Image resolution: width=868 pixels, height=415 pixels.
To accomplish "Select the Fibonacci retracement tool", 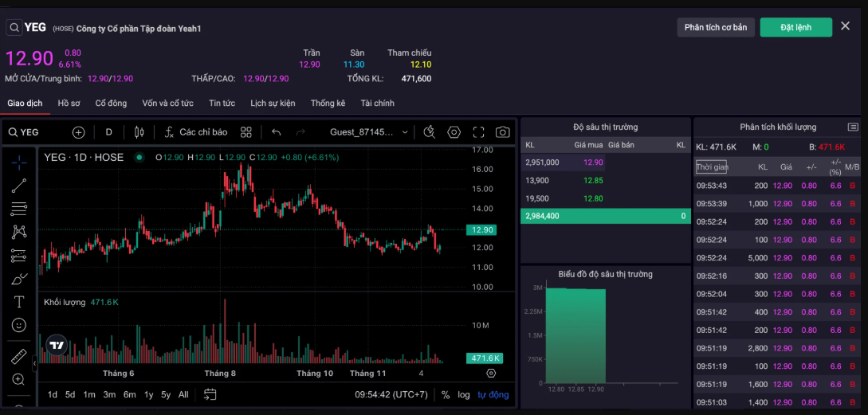I will point(19,209).
